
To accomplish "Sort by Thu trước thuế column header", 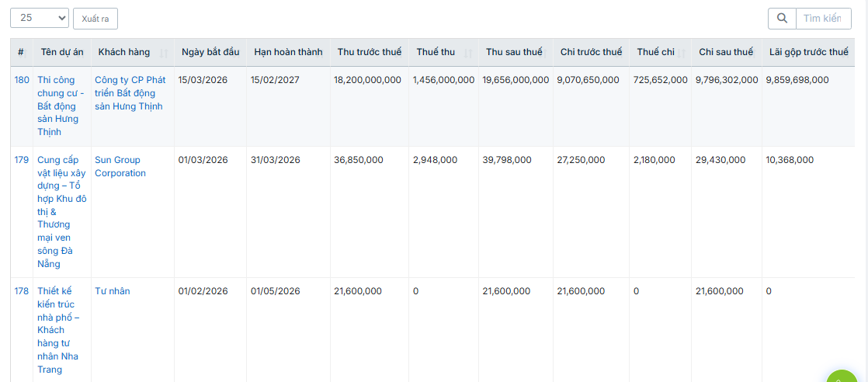I will [x=369, y=52].
